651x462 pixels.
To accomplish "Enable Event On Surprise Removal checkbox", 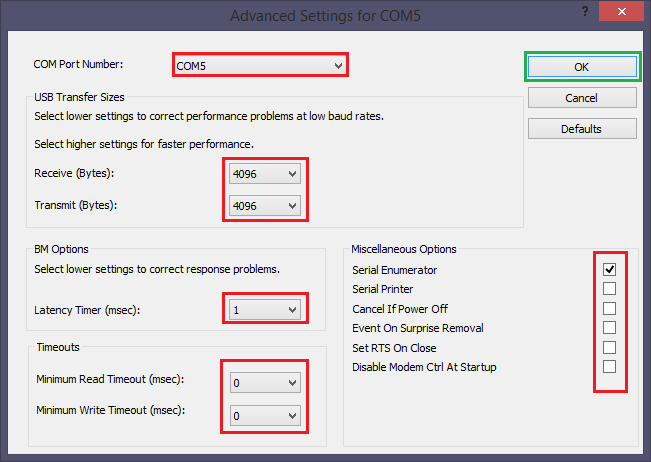I will [609, 328].
